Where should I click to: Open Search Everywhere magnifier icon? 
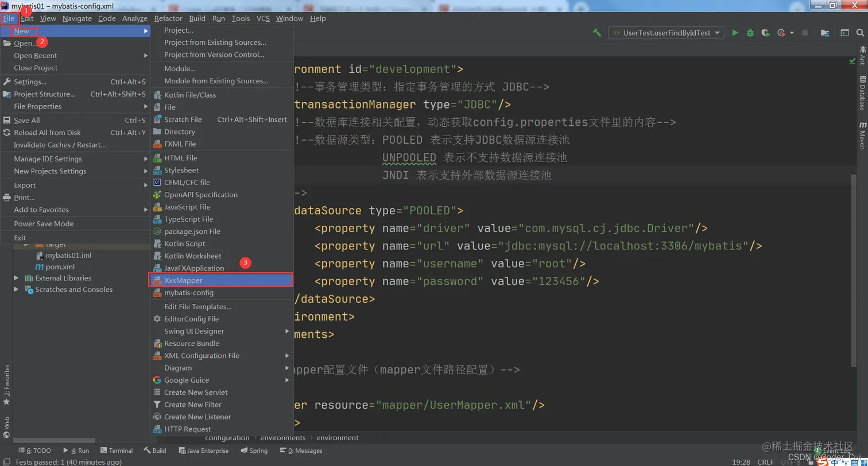point(861,33)
